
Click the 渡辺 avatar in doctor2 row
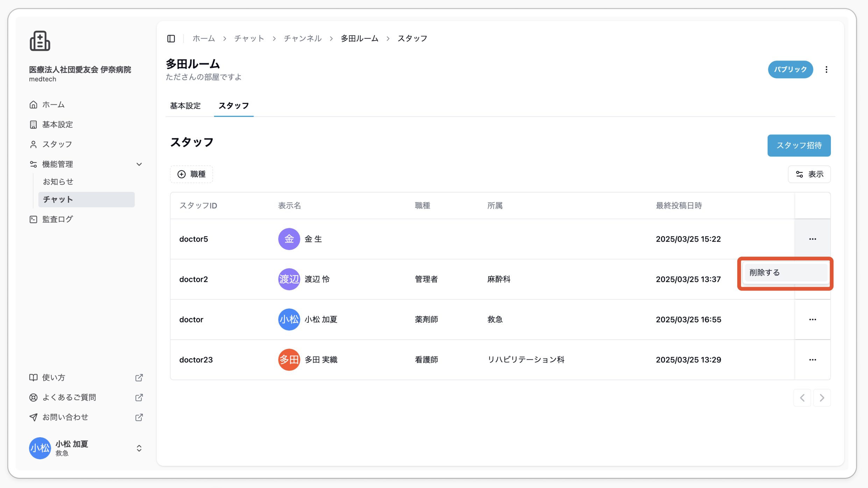289,279
